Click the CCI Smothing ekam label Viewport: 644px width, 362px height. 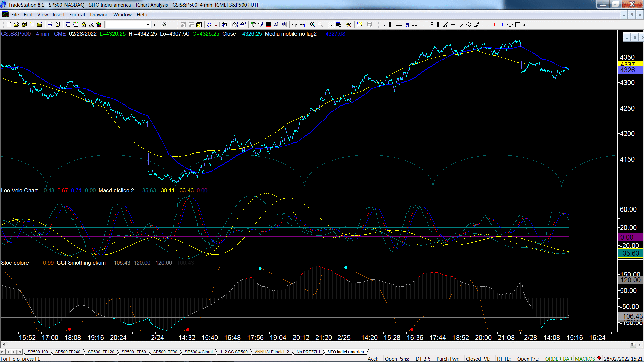(x=81, y=263)
